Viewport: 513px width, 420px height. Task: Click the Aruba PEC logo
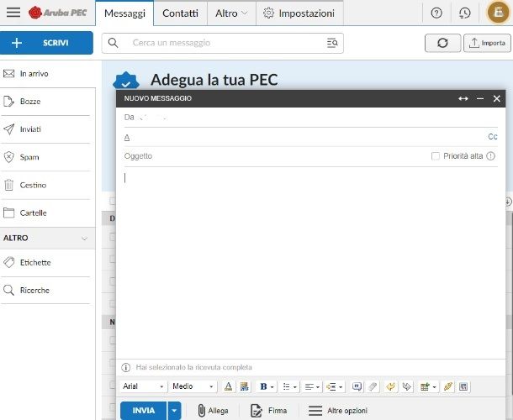pyautogui.click(x=57, y=13)
